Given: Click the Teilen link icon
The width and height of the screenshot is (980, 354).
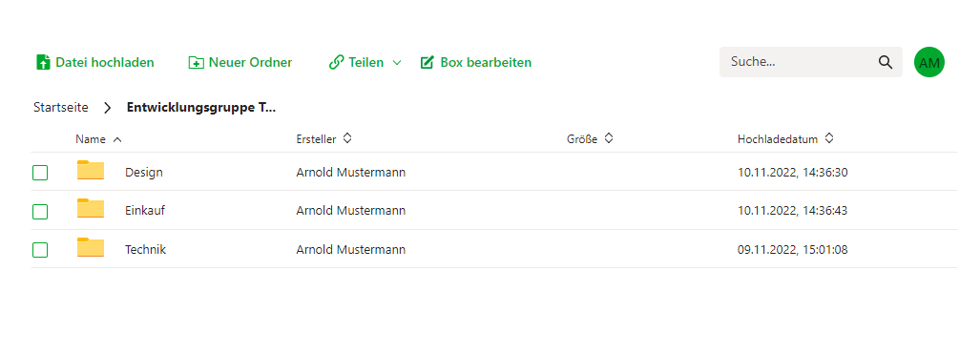Looking at the screenshot, I should pyautogui.click(x=336, y=63).
